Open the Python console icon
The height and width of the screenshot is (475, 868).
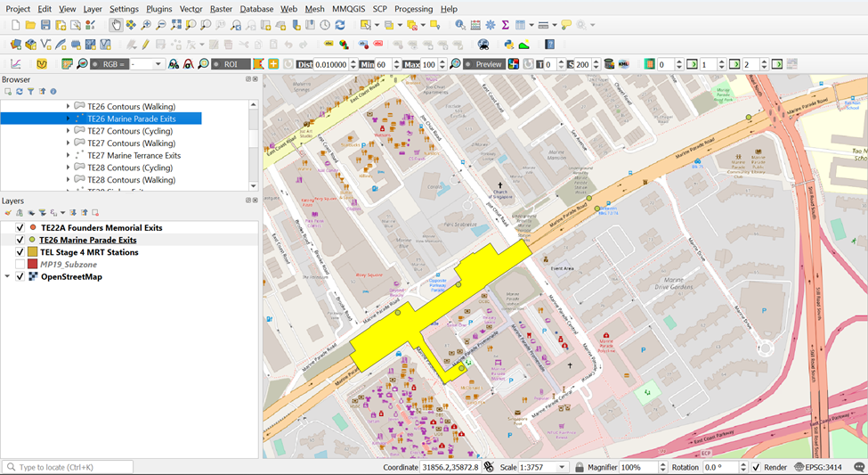509,44
